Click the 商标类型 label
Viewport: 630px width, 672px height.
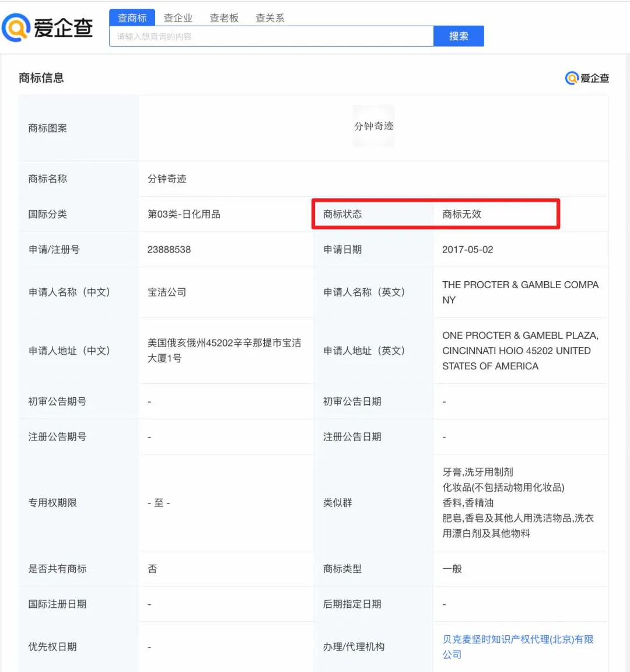pos(342,569)
